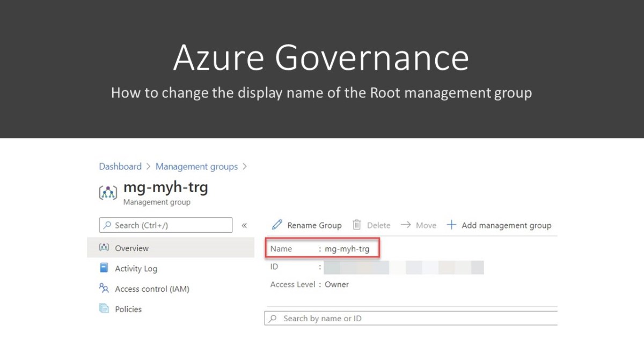644x362 pixels.
Task: Navigate to Dashboard via breadcrumb
Action: pos(120,166)
